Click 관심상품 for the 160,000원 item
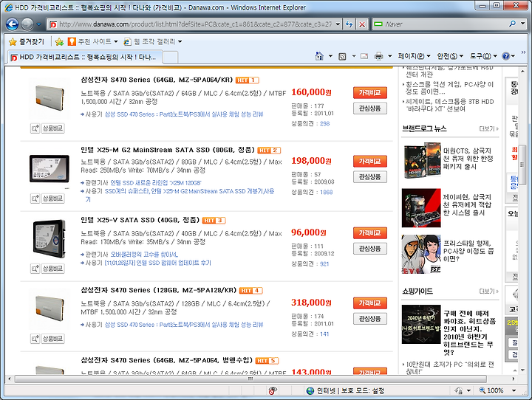The height and width of the screenshot is (400, 532). (370, 108)
